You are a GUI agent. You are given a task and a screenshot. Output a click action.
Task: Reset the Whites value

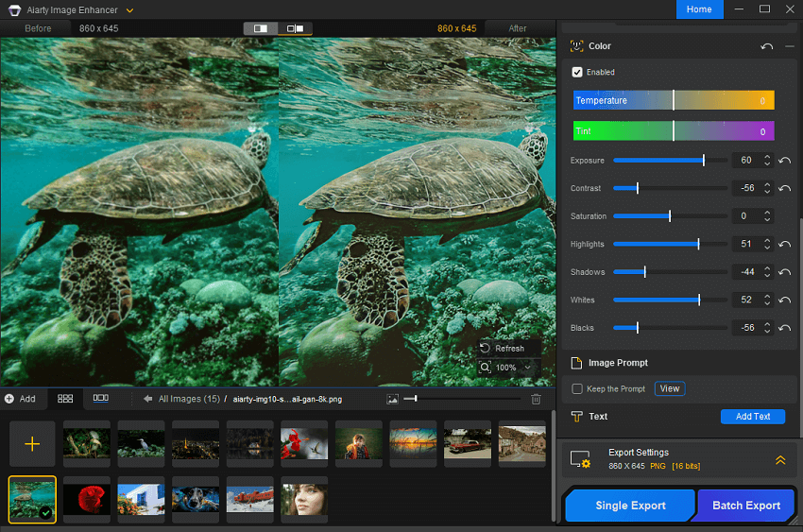click(x=784, y=300)
